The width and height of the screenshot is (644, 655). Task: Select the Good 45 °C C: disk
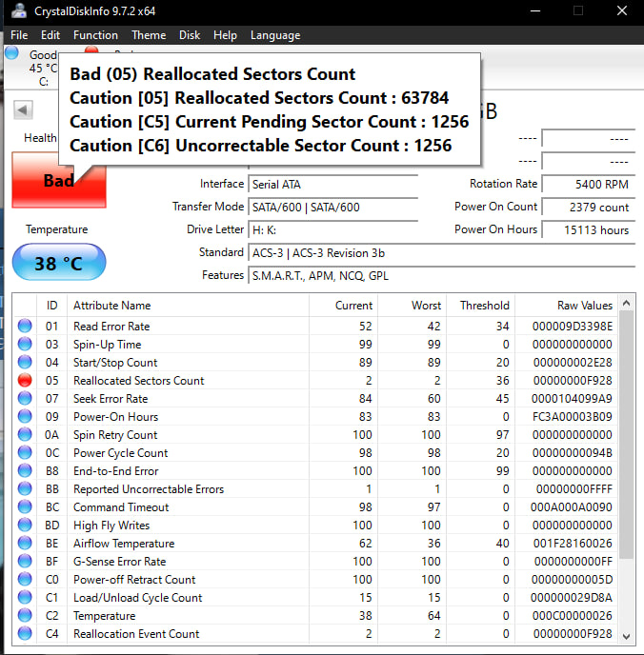coord(31,66)
